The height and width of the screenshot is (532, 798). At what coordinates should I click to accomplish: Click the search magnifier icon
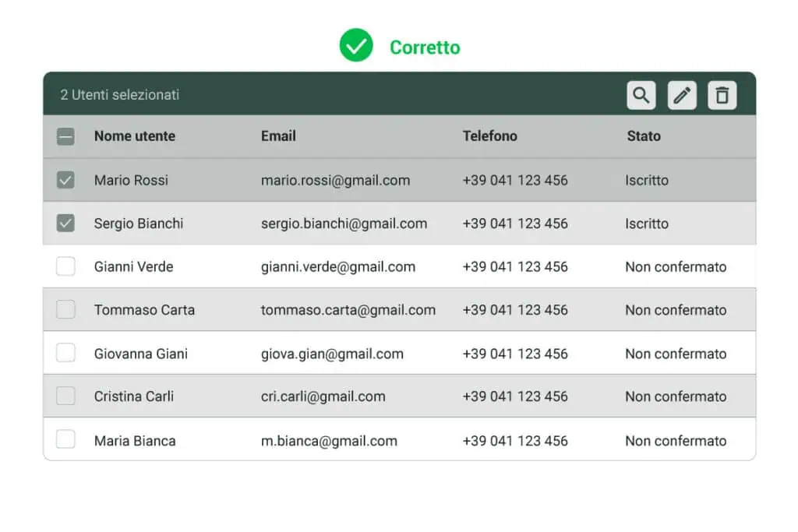click(x=641, y=95)
